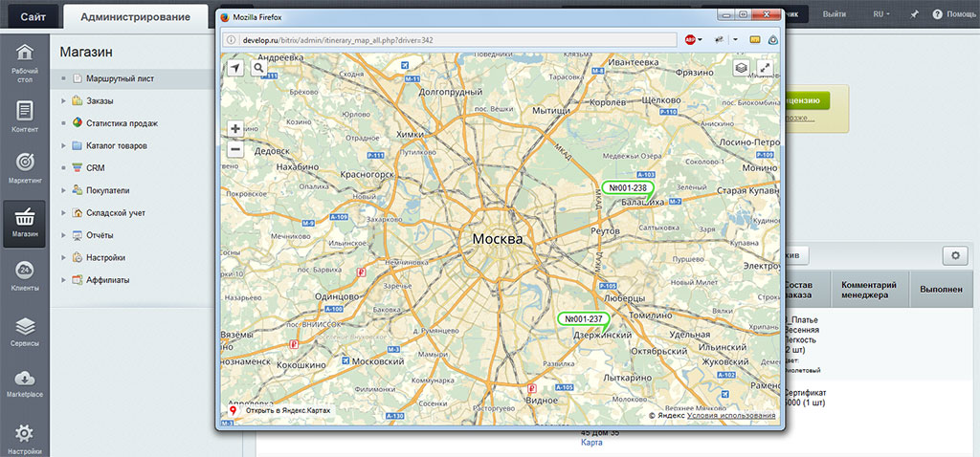Switch to the Сайт tab

coord(33,16)
